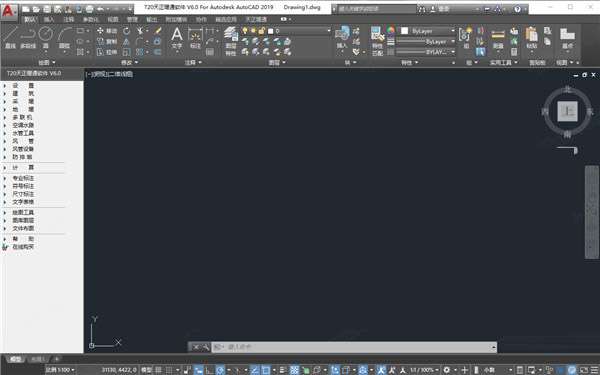This screenshot has height=375, width=600.
Task: Switch to the 插入 ribbon tab
Action: (49, 19)
